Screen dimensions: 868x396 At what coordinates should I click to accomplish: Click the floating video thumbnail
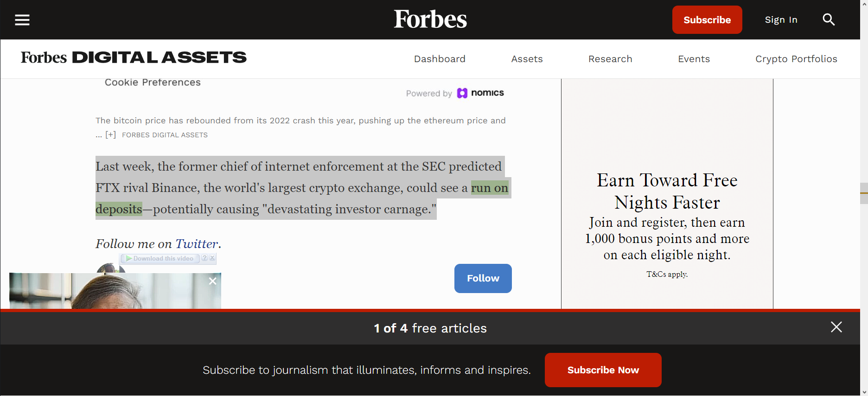[x=115, y=291]
